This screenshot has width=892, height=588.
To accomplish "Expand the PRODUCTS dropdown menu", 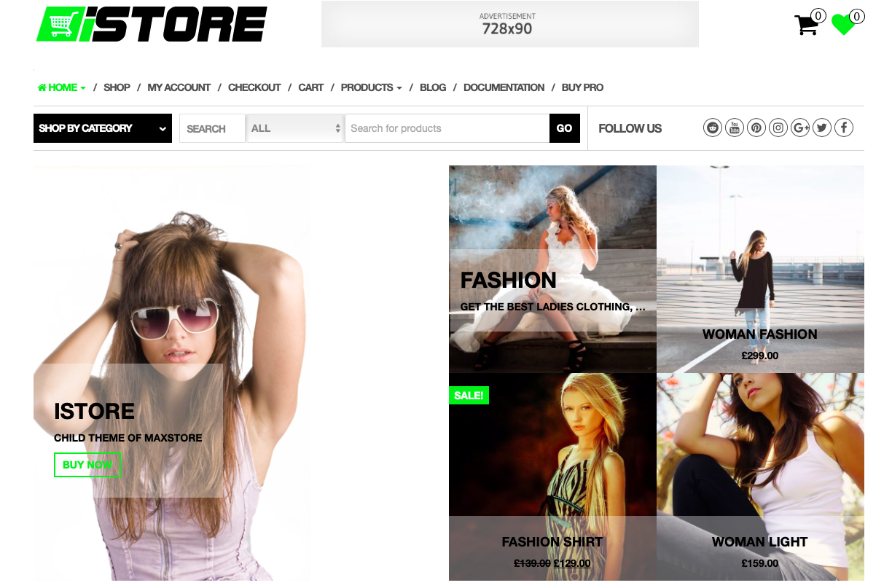I will click(x=370, y=87).
